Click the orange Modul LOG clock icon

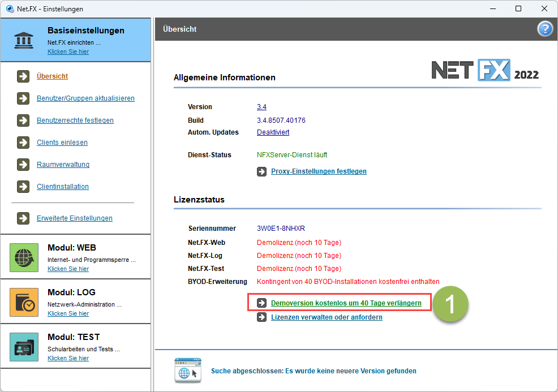point(24,303)
